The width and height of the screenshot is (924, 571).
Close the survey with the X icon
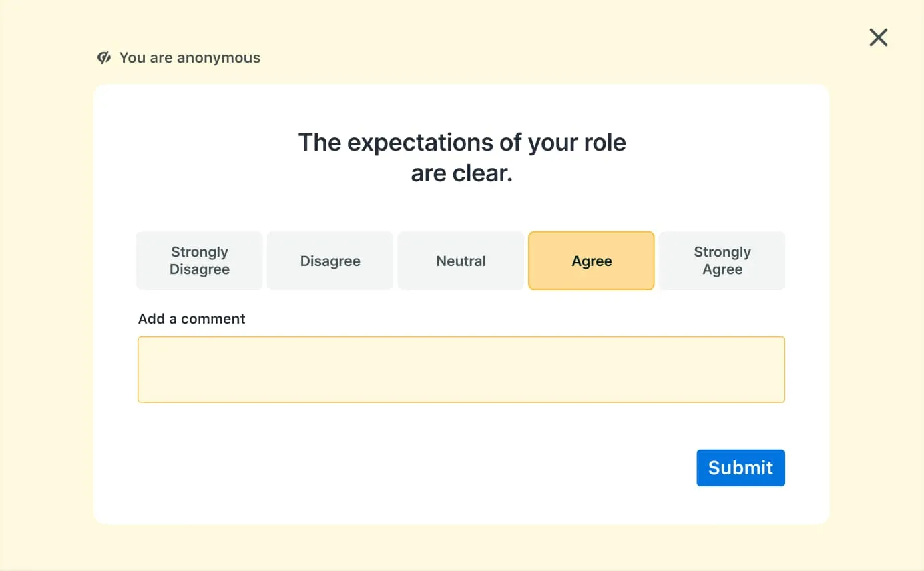point(878,37)
